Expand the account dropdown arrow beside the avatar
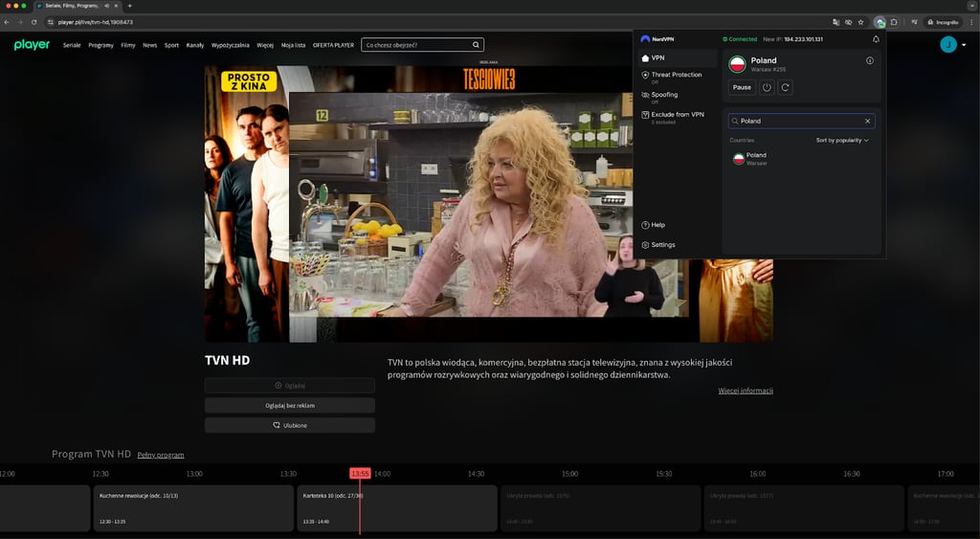 click(964, 45)
